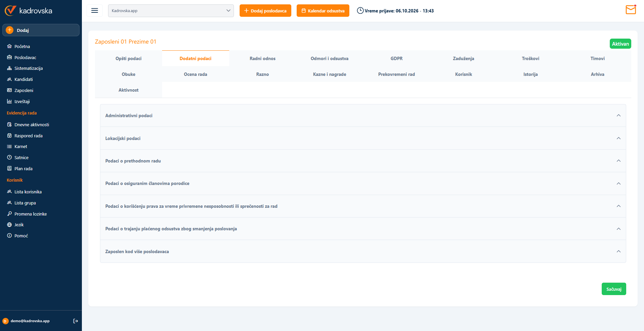Open Lista korisnika in sidebar
The image size is (644, 331).
28,192
